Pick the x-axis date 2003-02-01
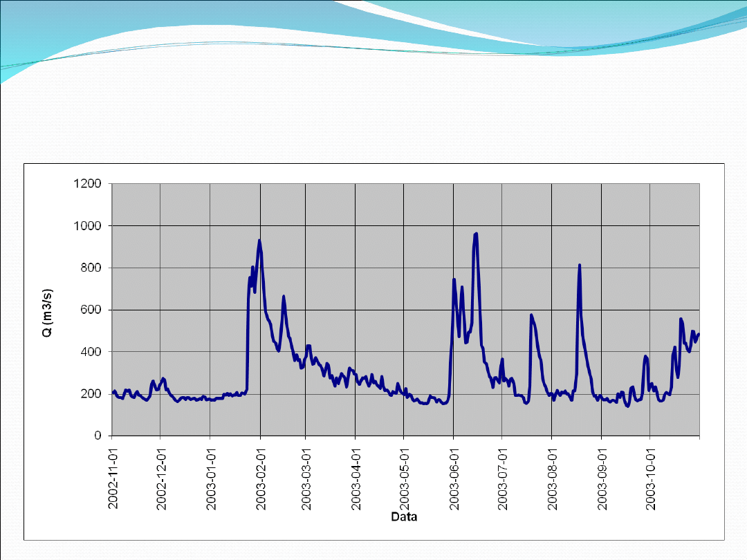Image resolution: width=747 pixels, height=560 pixels. 261,478
